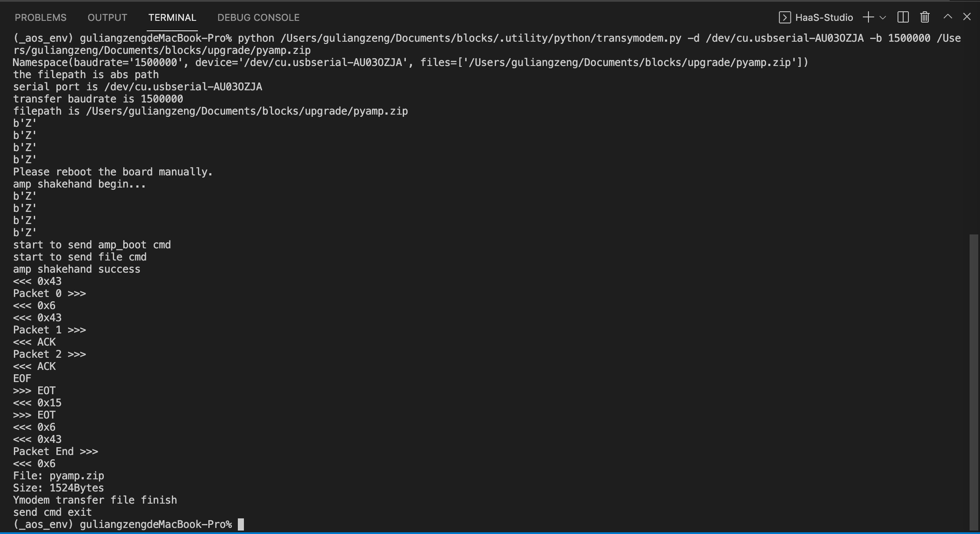Expand the terminal launch profile dropdown
The width and height of the screenshot is (980, 534).
[x=882, y=18]
